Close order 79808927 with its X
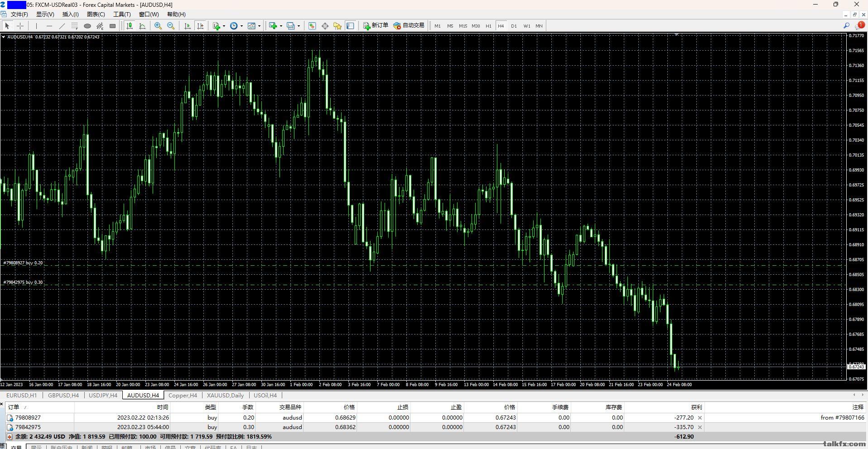 click(x=700, y=418)
